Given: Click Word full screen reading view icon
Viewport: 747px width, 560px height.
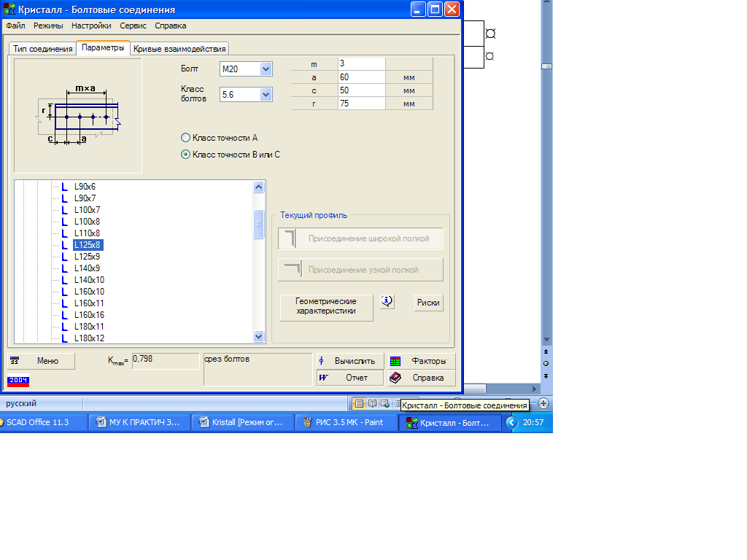Looking at the screenshot, I should 372,404.
